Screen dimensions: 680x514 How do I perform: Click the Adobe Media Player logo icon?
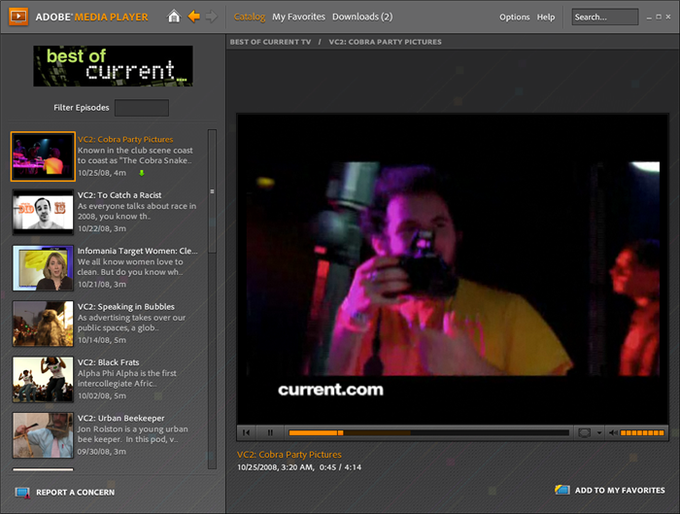coord(19,16)
